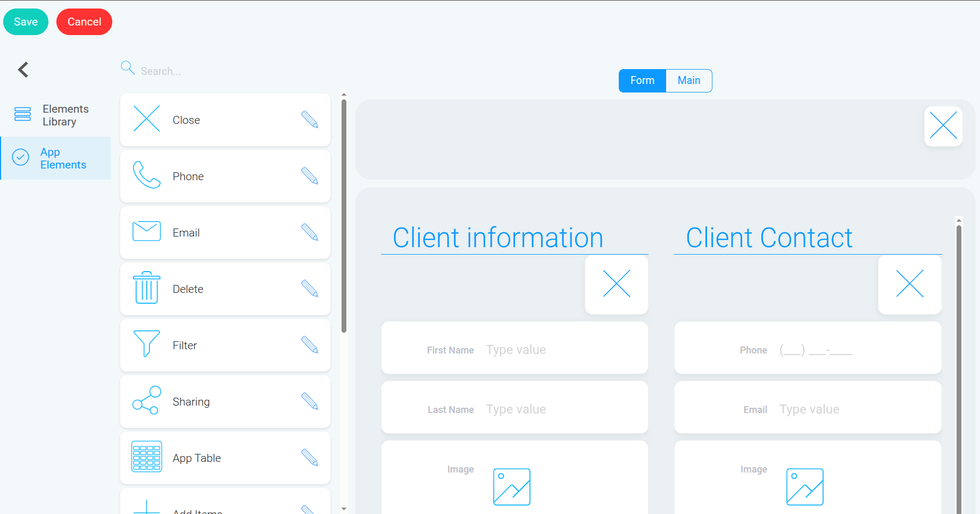Click the X under Client information
The height and width of the screenshot is (514, 980).
point(617,284)
